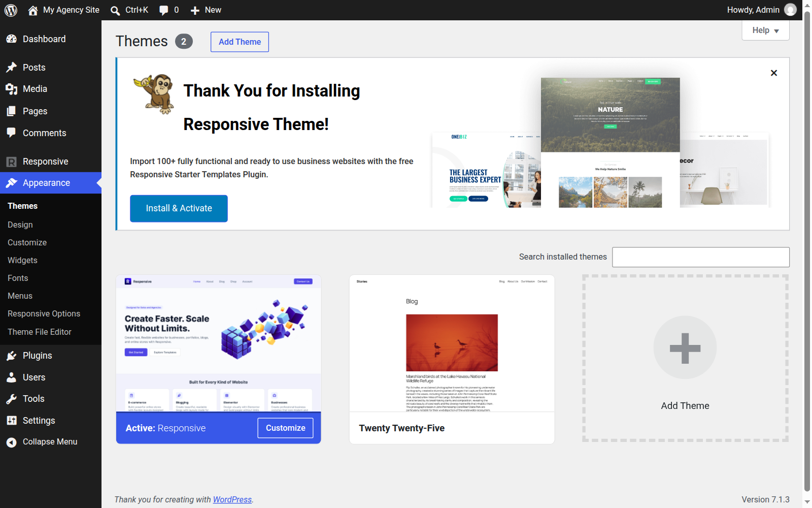Click the Pages icon in sidebar
Image resolution: width=812 pixels, height=508 pixels.
pos(12,111)
